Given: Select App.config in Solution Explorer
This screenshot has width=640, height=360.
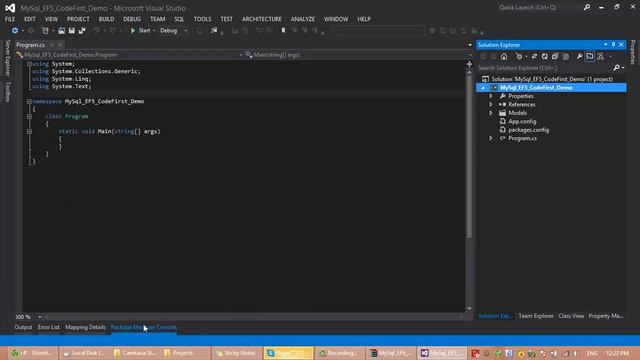Looking at the screenshot, I should [522, 122].
